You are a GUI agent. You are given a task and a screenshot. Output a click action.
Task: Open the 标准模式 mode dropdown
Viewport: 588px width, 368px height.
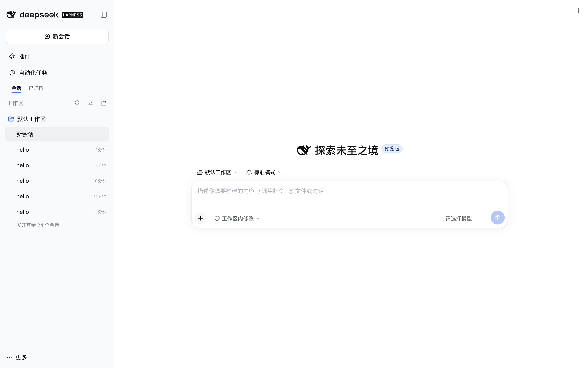tap(264, 172)
